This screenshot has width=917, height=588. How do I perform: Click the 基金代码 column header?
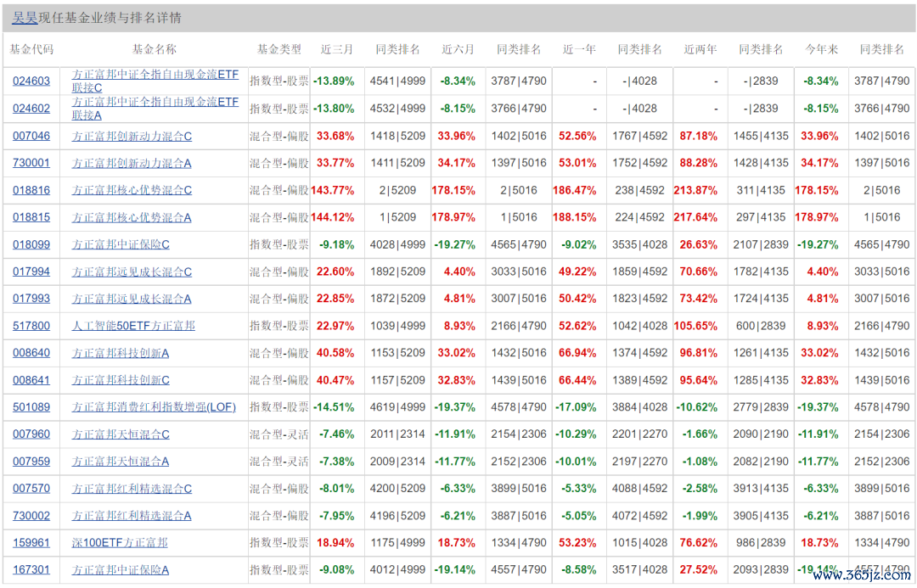(31, 50)
